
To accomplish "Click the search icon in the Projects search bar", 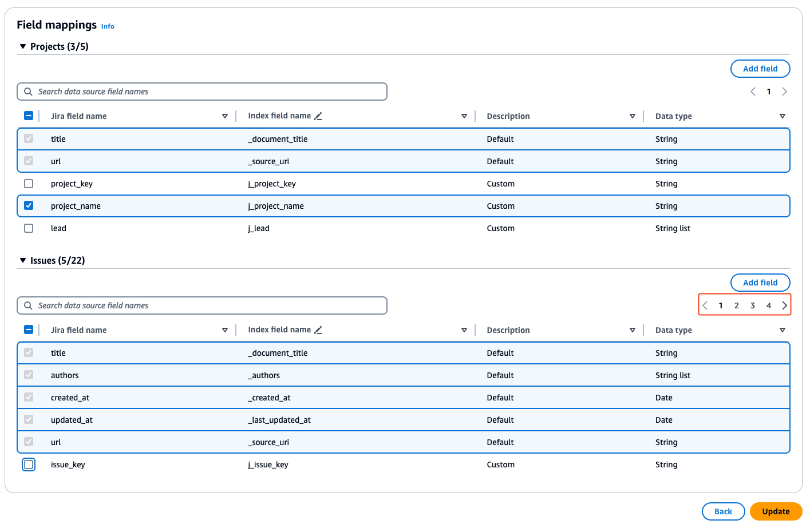I will (28, 92).
